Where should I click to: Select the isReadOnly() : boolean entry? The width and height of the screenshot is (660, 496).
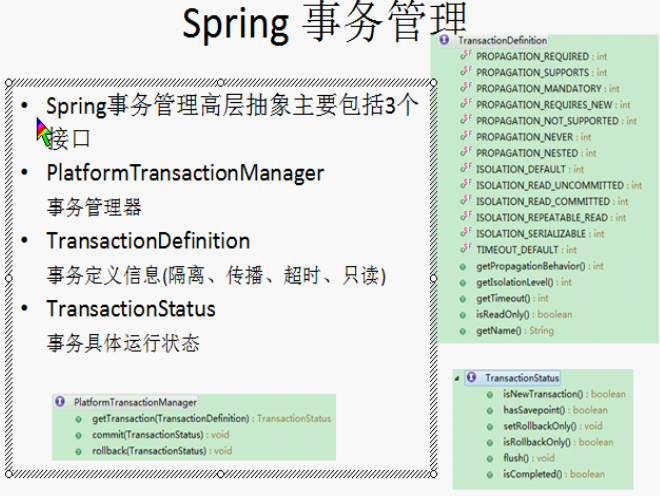pos(524,315)
